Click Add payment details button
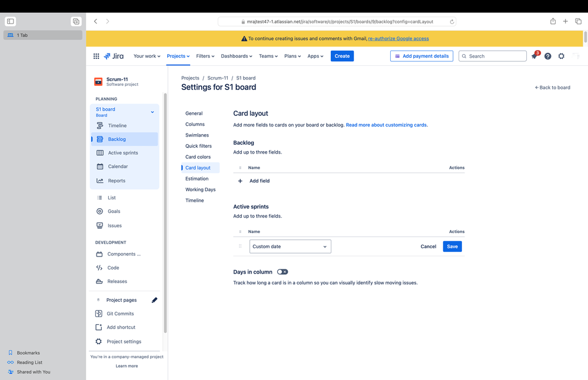Viewport: 588px width, 380px height. 421,56
